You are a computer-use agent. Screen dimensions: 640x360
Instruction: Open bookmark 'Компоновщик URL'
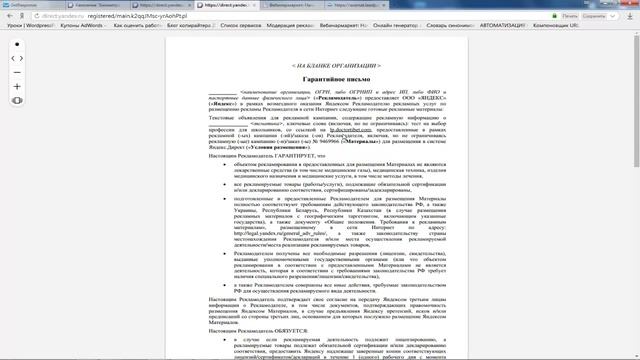point(556,25)
